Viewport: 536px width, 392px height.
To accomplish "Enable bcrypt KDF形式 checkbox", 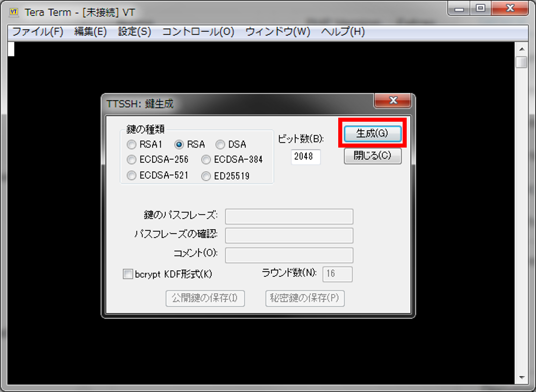I will click(128, 274).
